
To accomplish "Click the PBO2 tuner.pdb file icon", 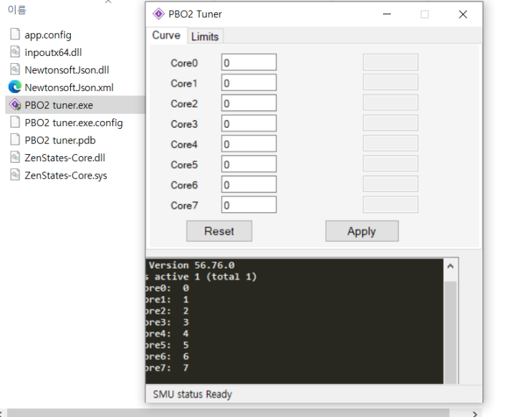I will coord(15,140).
